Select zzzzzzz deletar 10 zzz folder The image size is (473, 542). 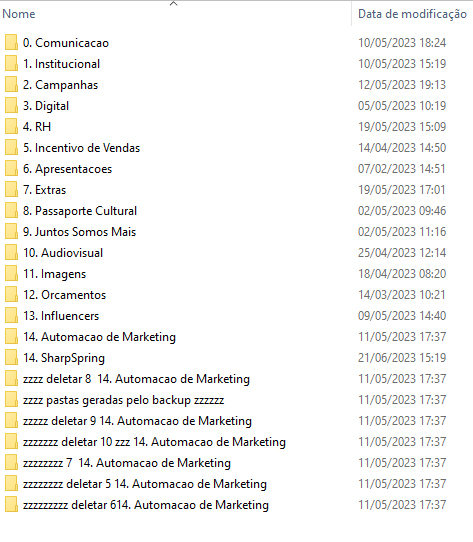[x=154, y=442]
